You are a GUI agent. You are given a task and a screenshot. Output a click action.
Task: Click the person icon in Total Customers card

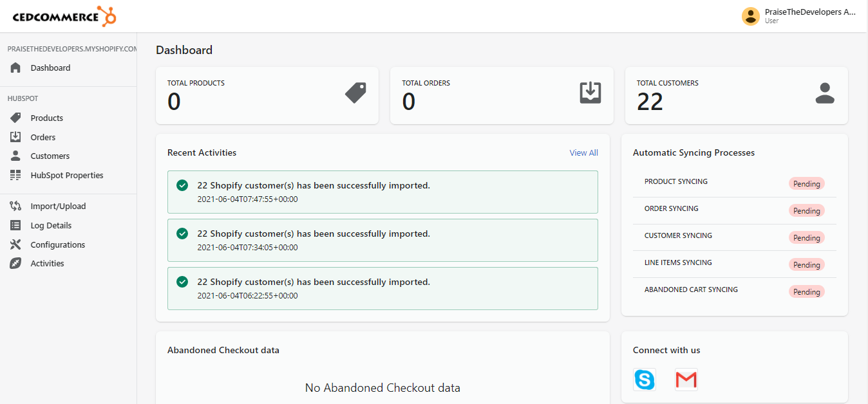tap(824, 93)
